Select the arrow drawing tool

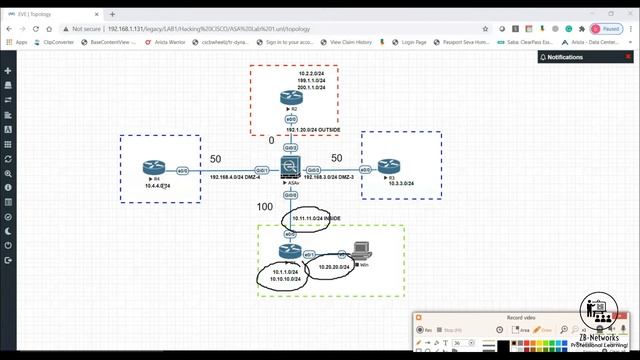click(x=427, y=343)
